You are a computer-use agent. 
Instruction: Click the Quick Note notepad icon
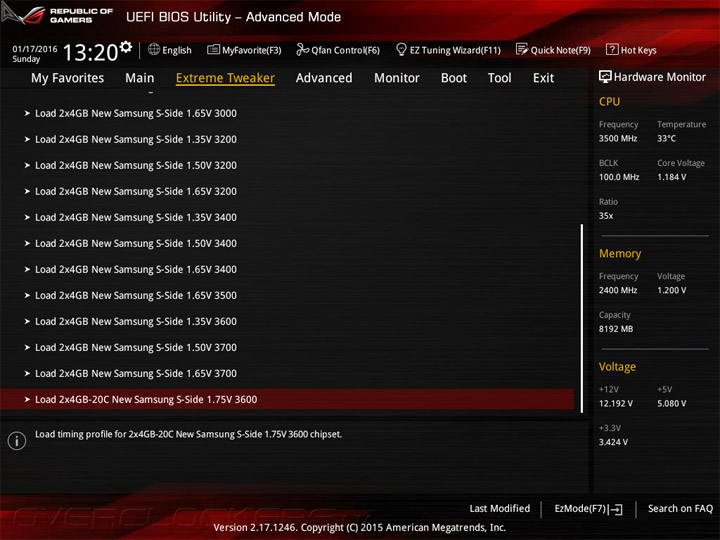pyautogui.click(x=522, y=49)
